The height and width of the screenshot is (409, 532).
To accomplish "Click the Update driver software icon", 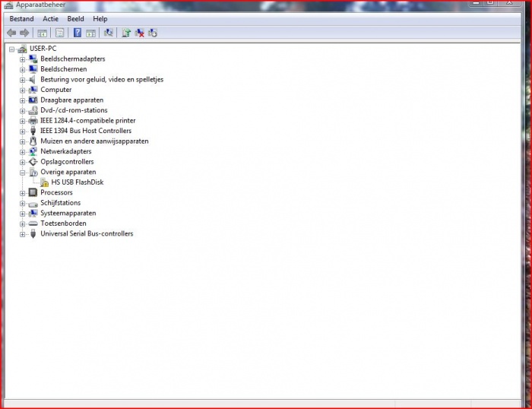I will click(126, 33).
